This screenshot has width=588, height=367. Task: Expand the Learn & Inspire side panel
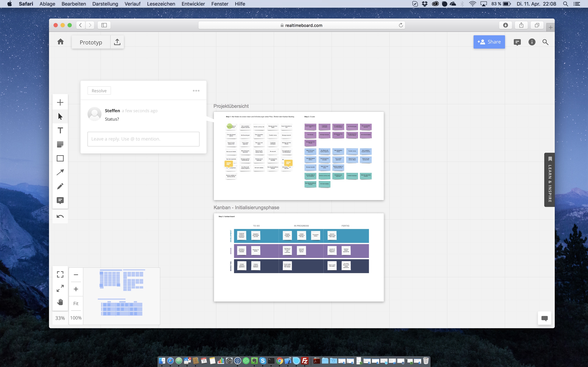(550, 180)
